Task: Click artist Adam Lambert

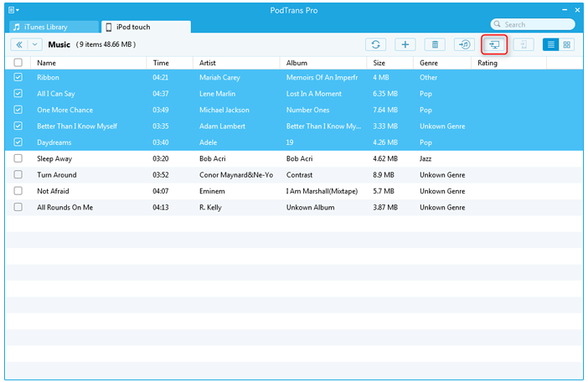Action: [222, 126]
